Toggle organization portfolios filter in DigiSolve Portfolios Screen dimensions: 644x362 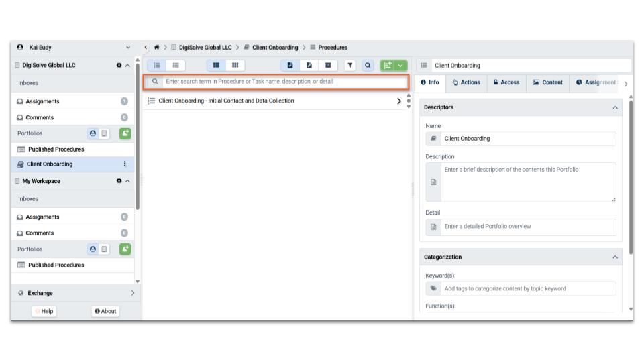pos(105,133)
